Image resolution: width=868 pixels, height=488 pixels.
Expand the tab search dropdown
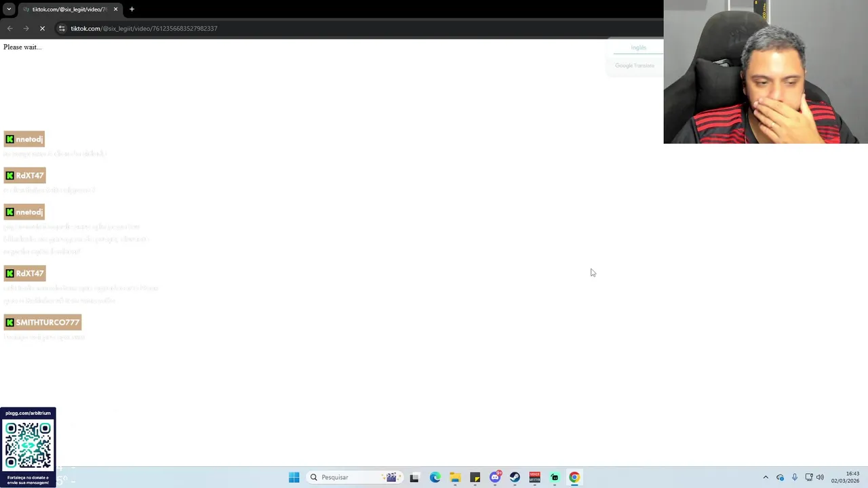[9, 9]
